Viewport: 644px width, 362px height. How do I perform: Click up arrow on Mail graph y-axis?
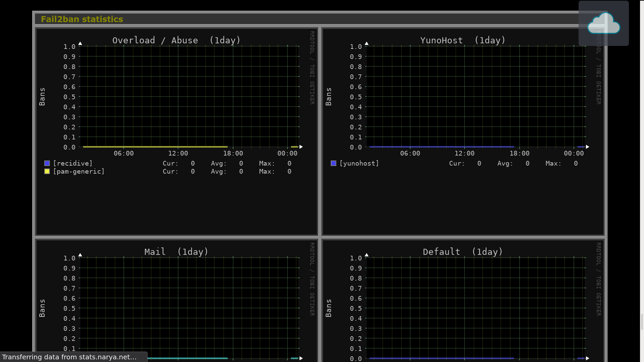80,255
